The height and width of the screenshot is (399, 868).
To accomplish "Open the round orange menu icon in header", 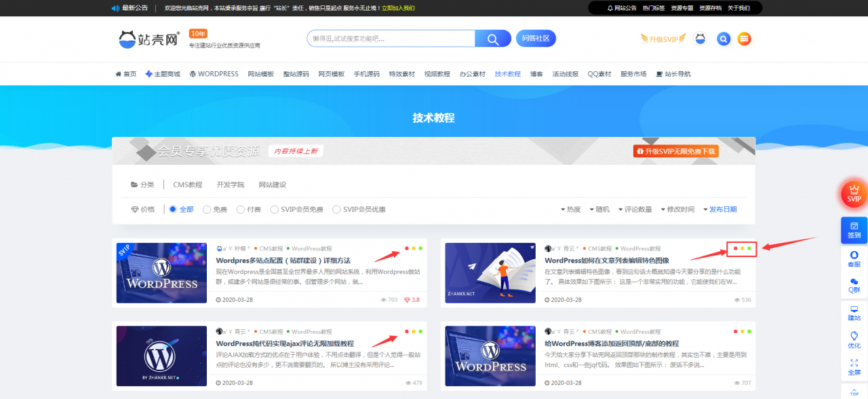I will [x=744, y=39].
